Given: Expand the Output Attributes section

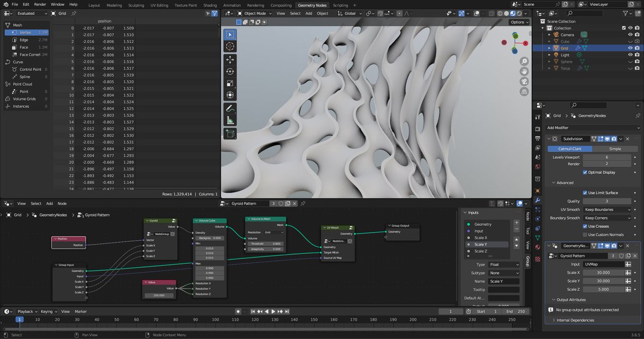Looking at the screenshot, I should pos(572,299).
